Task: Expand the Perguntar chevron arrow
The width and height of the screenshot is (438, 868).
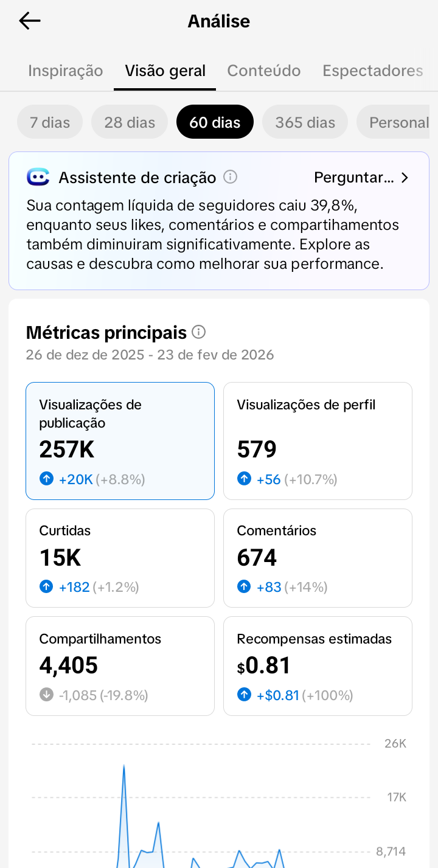Action: pyautogui.click(x=405, y=178)
